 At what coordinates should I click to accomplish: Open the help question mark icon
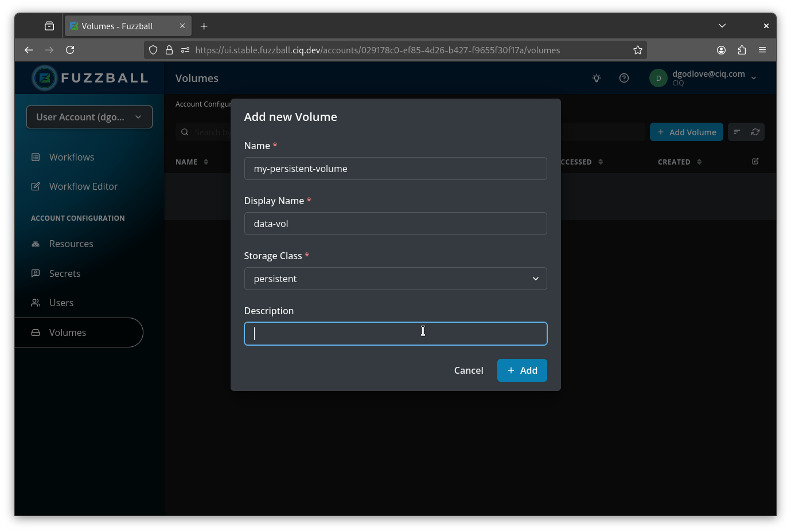[624, 78]
